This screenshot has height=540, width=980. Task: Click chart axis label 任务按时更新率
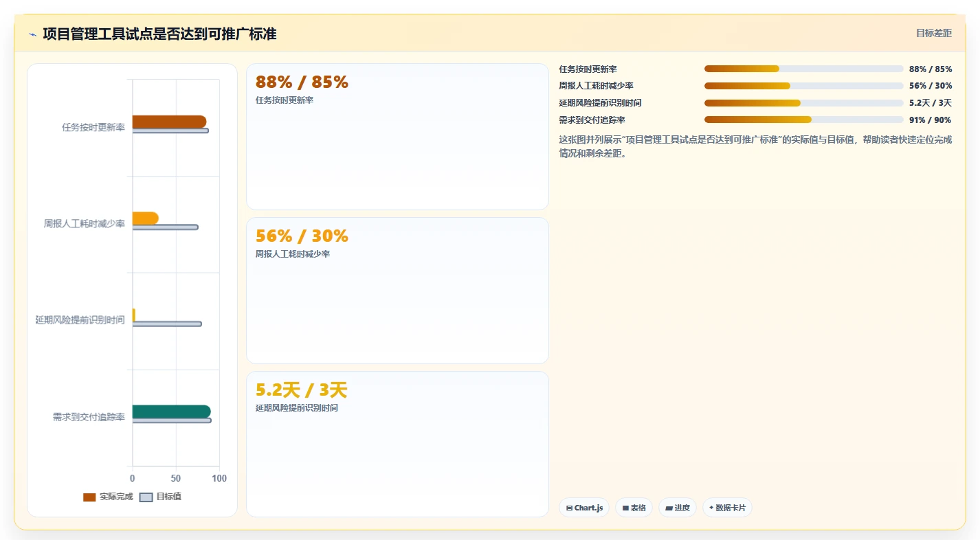[93, 127]
